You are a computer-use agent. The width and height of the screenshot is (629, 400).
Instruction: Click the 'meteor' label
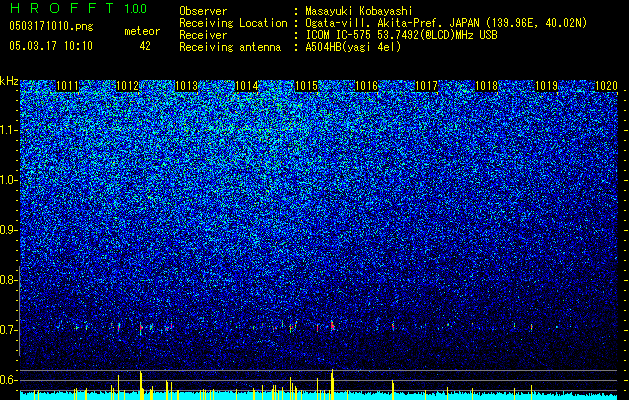tap(142, 31)
